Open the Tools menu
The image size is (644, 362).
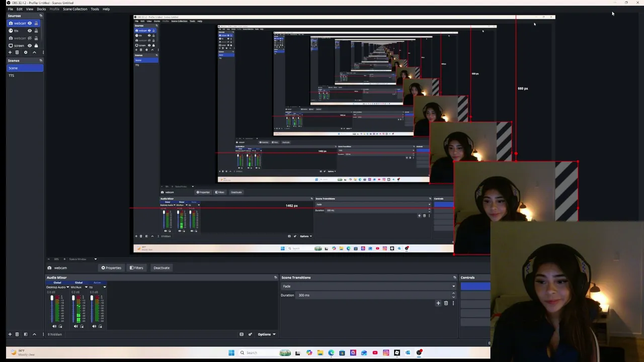point(95,9)
